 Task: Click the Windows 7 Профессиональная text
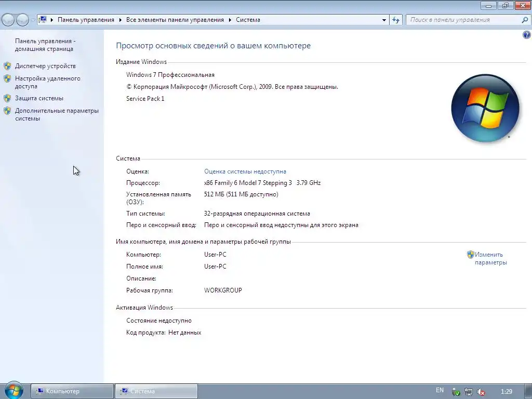(x=170, y=75)
